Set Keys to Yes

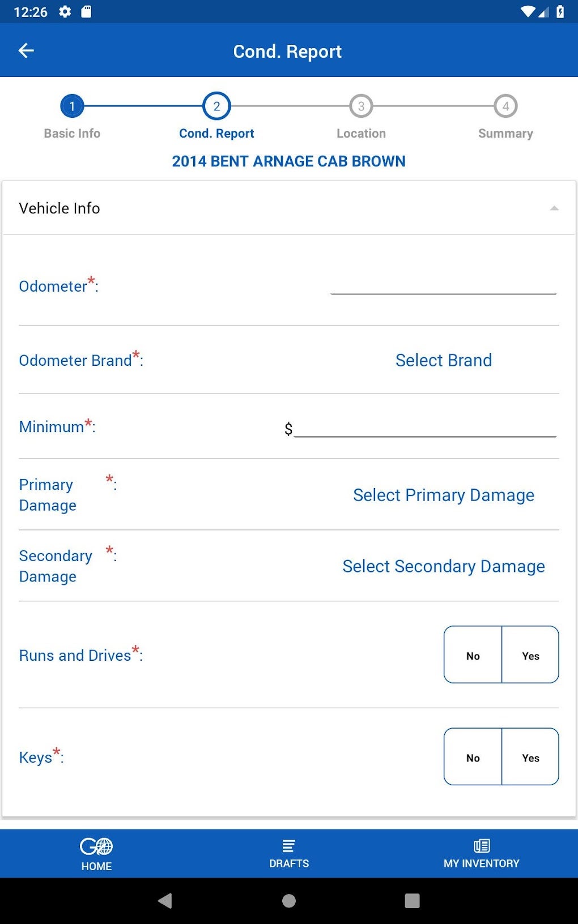[x=530, y=757]
